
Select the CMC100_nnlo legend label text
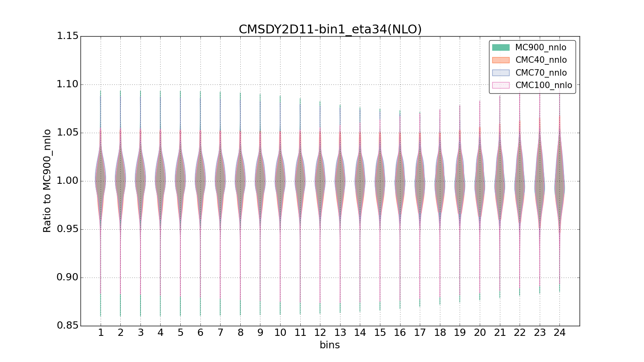543,85
